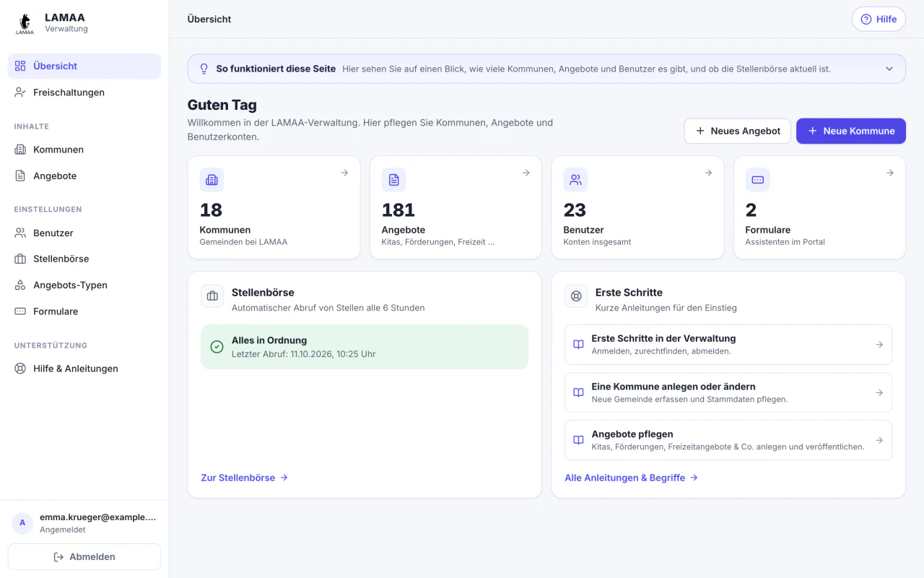The height and width of the screenshot is (578, 924).
Task: Click the Abmelden logout button
Action: (x=84, y=557)
